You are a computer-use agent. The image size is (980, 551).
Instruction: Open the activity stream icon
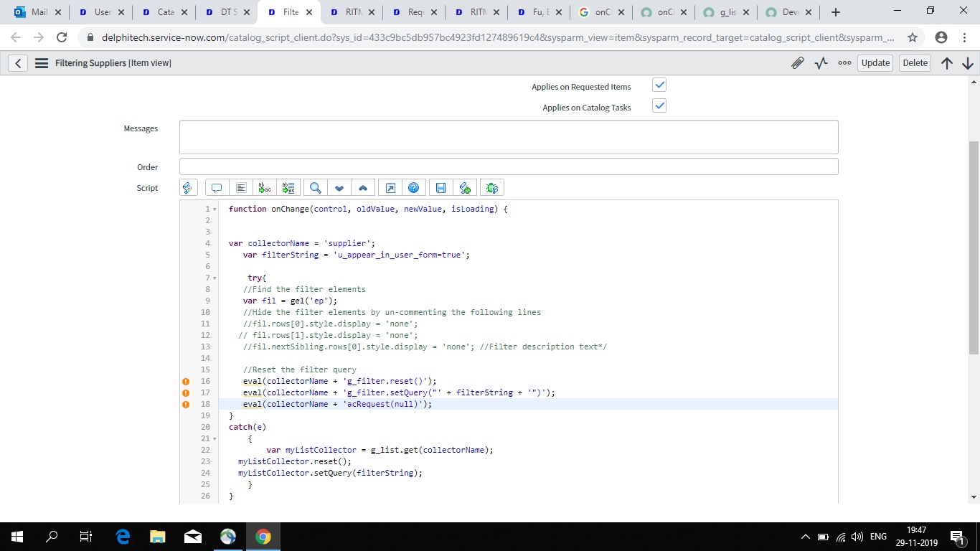pos(821,63)
